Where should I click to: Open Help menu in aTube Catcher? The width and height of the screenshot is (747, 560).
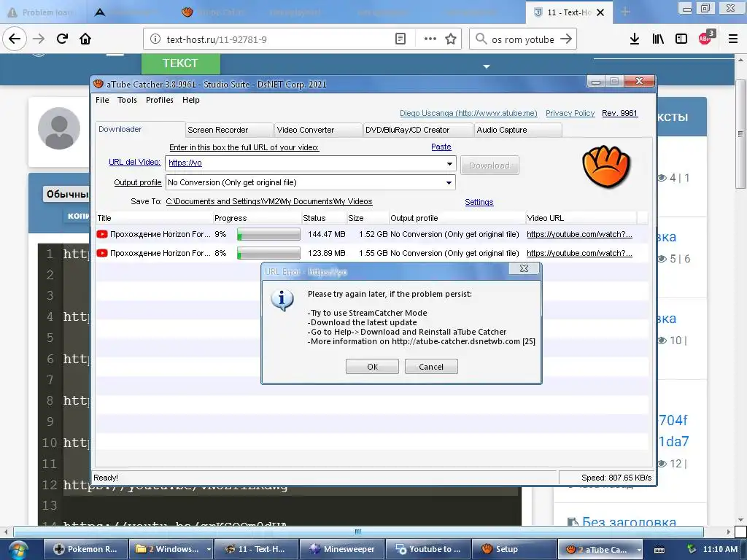190,100
